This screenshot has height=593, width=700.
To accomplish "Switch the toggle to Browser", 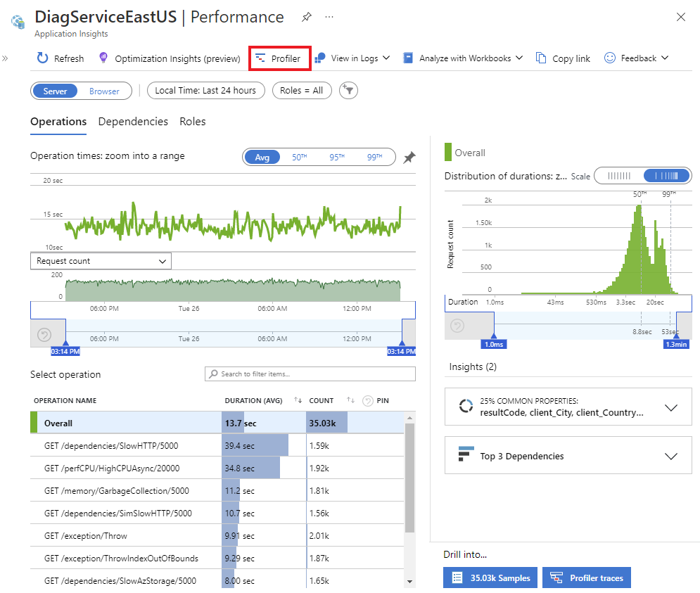I will [104, 91].
